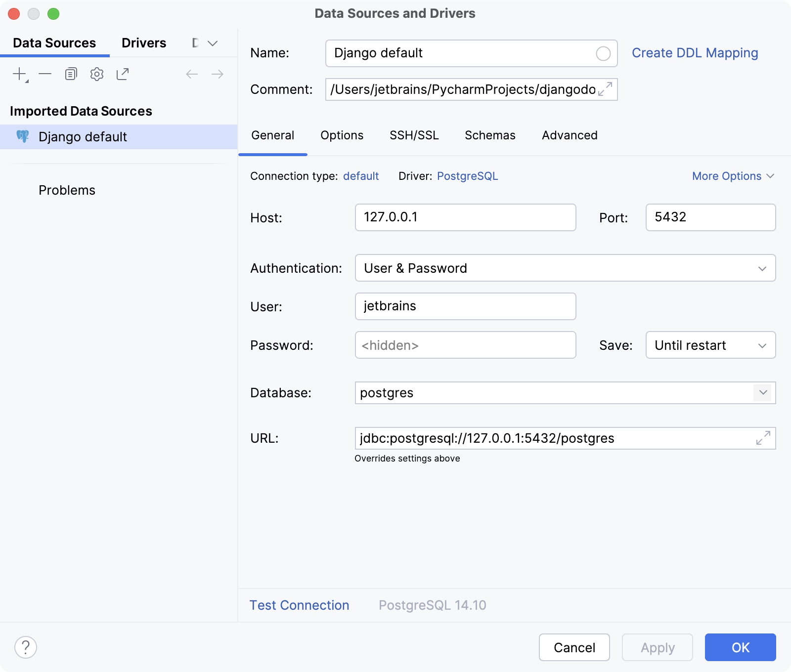Expand the Comment field with its corner icon
This screenshot has height=672, width=791.
coord(604,89)
